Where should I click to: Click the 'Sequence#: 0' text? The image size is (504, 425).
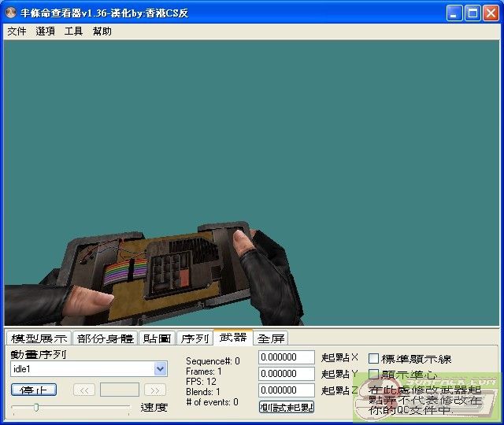(x=213, y=361)
